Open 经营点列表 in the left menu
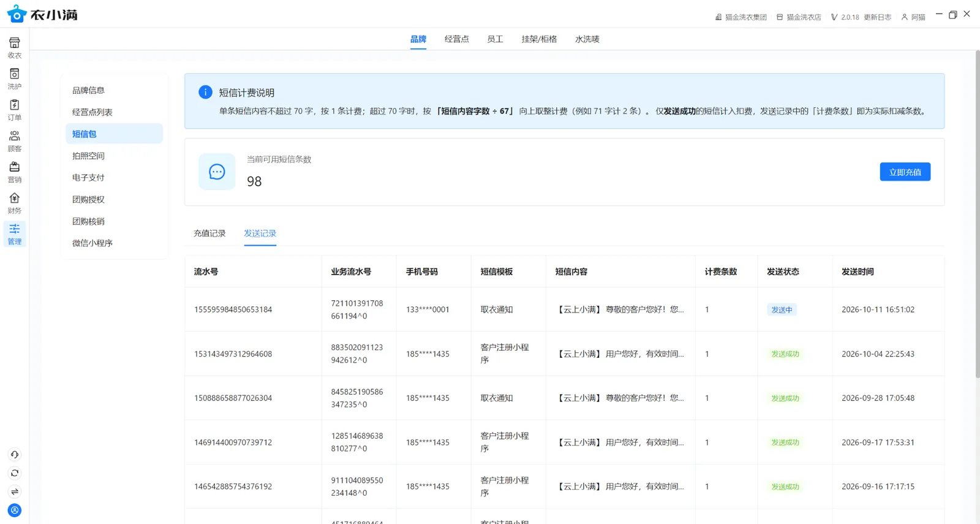Screen dimensions: 980x524 [x=114, y=112]
